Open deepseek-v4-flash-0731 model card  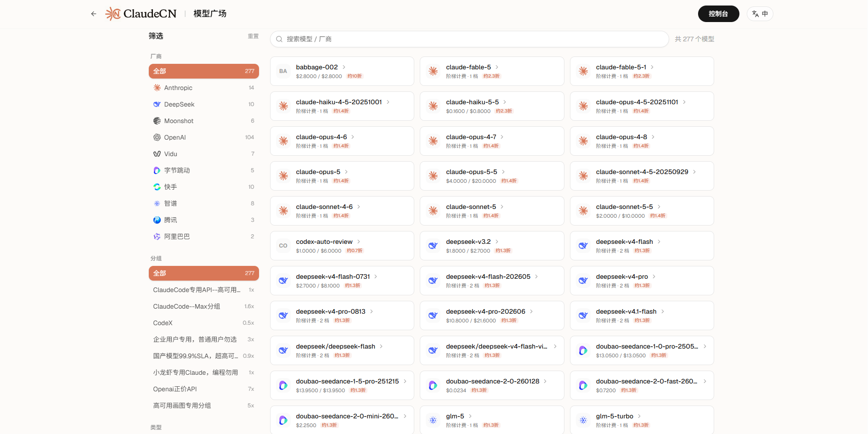coord(342,281)
